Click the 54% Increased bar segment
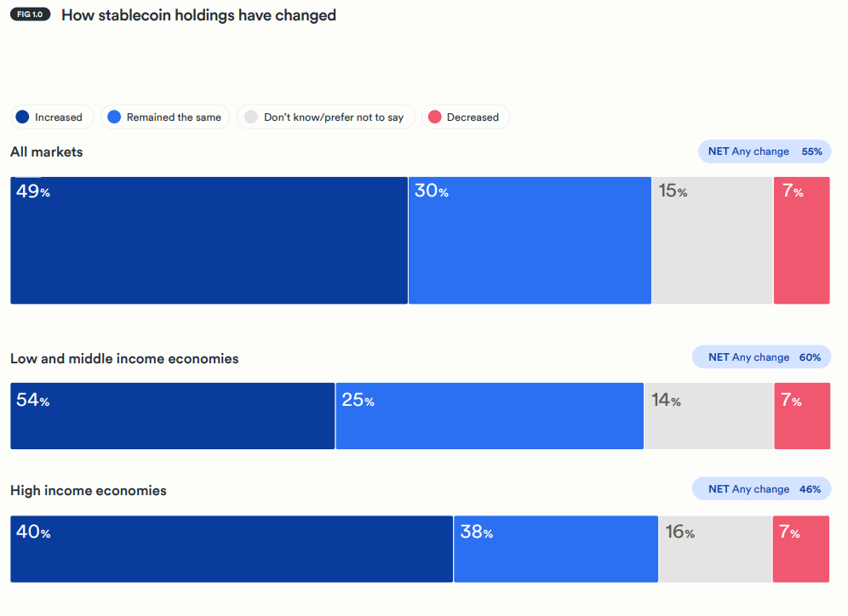Image resolution: width=848 pixels, height=616 pixels. pos(172,416)
